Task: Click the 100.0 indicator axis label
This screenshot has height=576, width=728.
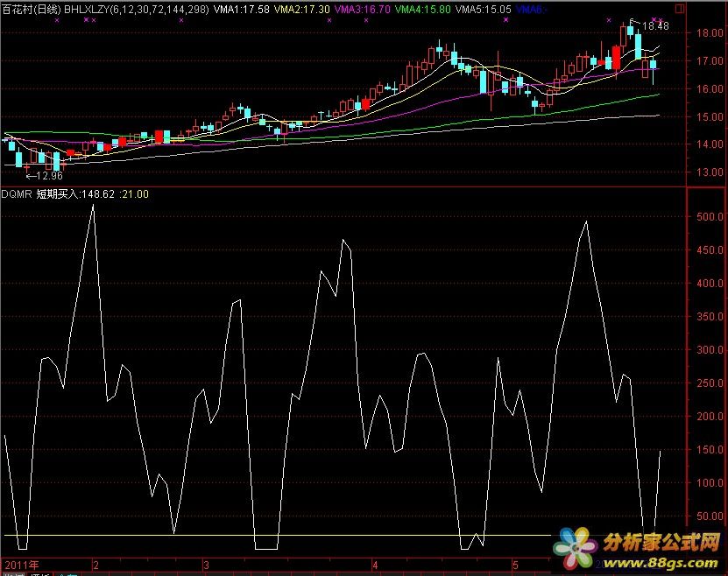Action: tap(710, 483)
